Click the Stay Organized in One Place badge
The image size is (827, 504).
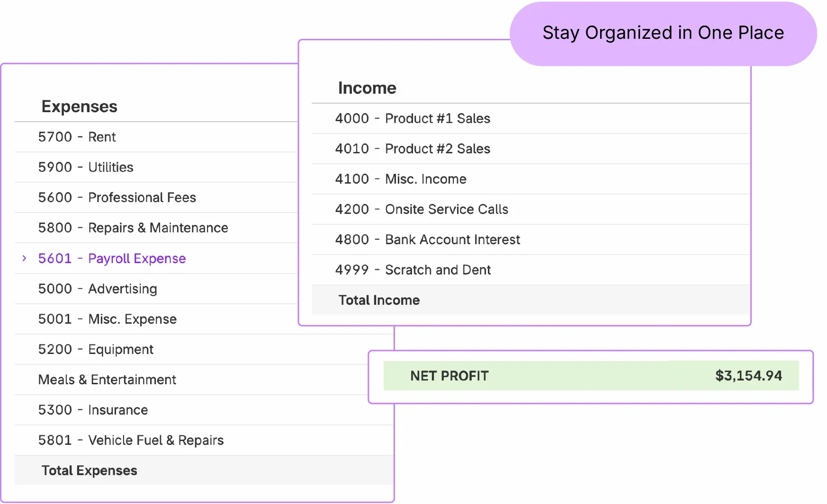coord(663,33)
